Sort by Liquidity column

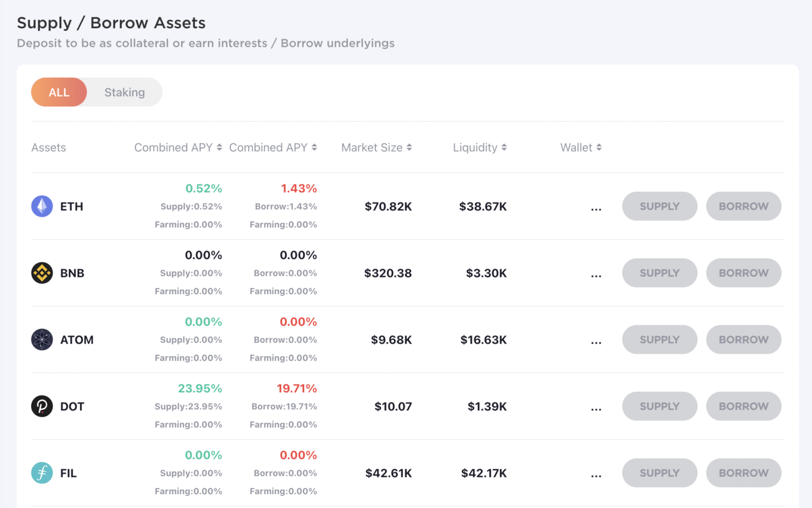[x=480, y=147]
